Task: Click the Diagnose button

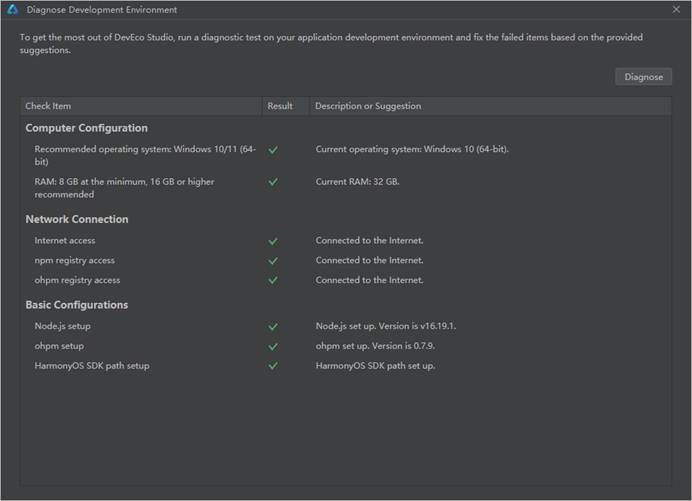Action: 643,77
